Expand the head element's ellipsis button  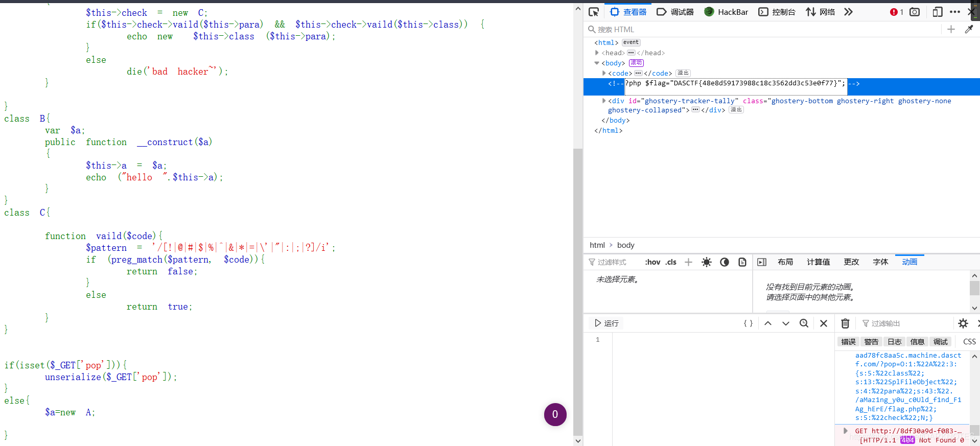click(x=631, y=53)
